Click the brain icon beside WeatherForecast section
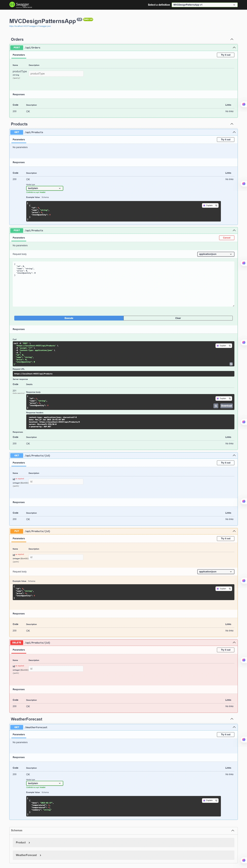This screenshot has width=247, height=868. (244, 740)
